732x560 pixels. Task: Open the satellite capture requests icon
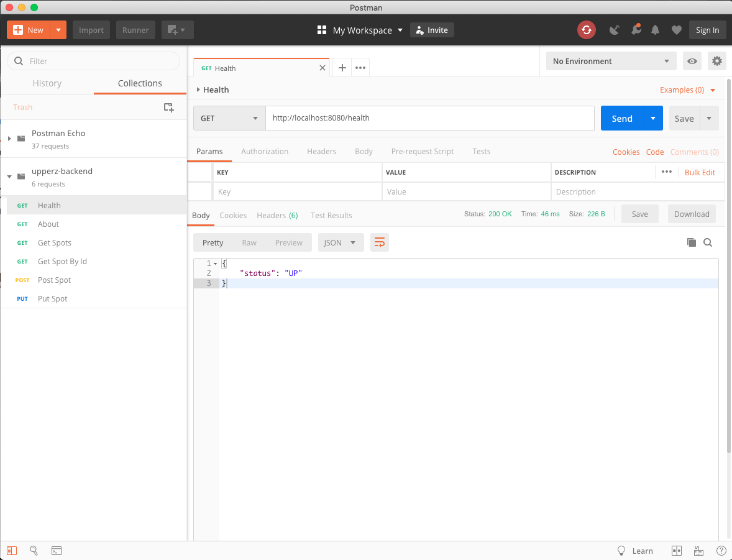coord(615,30)
